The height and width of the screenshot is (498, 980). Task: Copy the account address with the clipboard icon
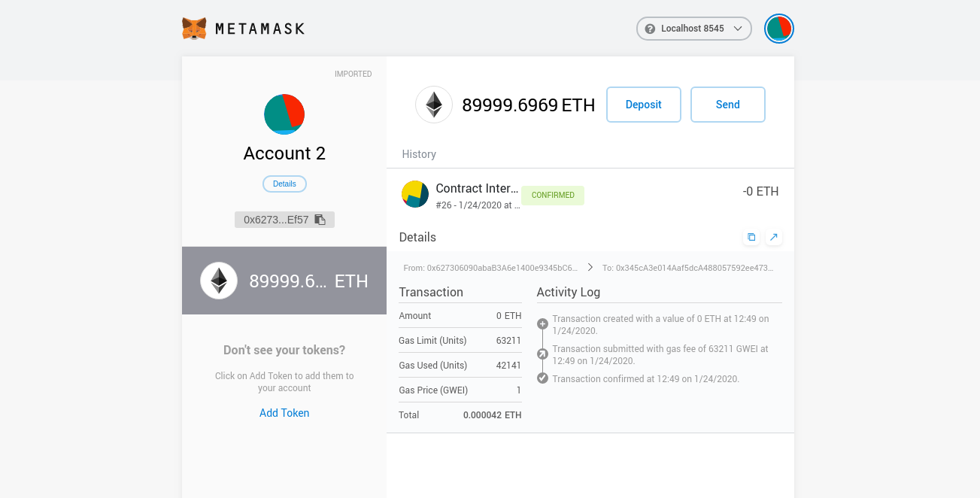tap(320, 219)
